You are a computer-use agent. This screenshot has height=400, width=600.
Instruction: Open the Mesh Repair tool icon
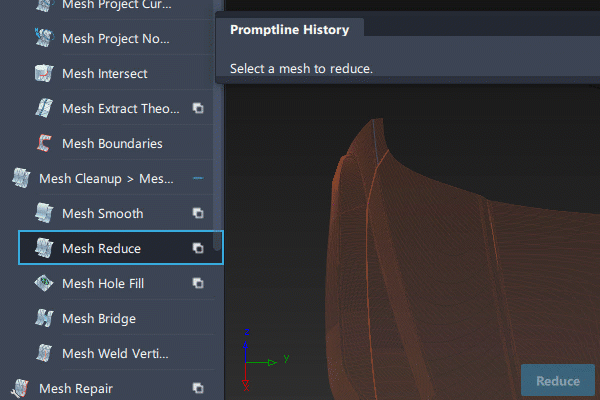point(20,388)
